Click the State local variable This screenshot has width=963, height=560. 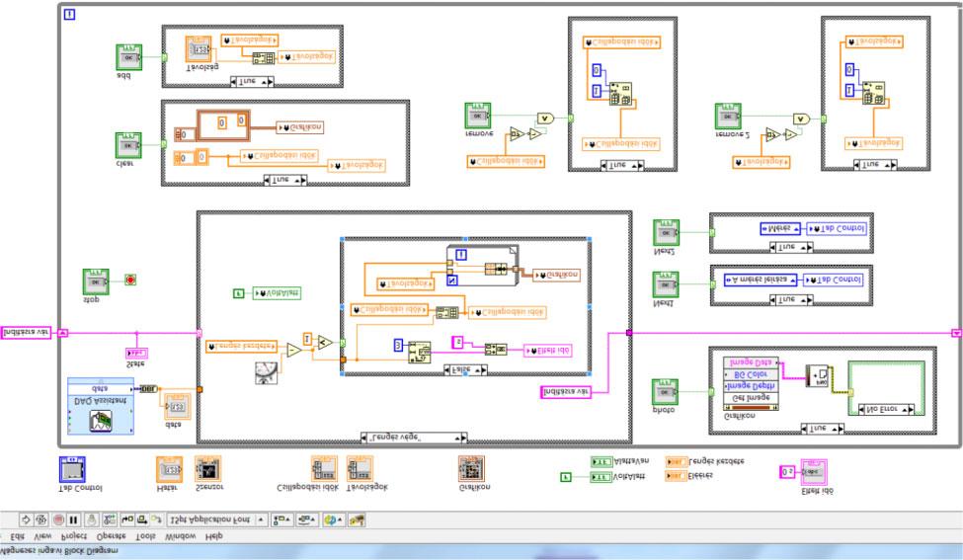[136, 354]
